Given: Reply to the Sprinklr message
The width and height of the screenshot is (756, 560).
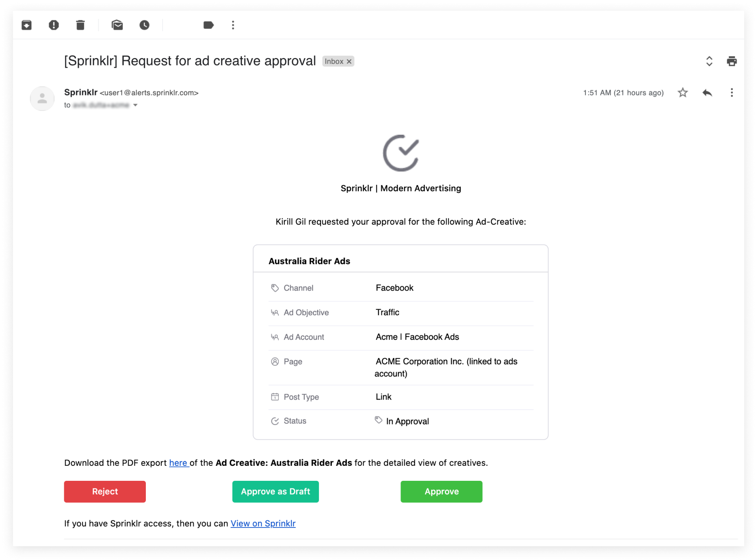Looking at the screenshot, I should pos(707,93).
